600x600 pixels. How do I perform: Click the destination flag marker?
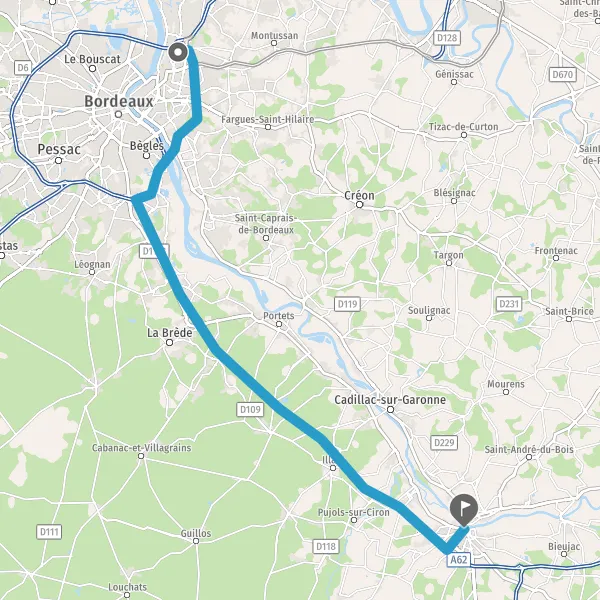463,510
